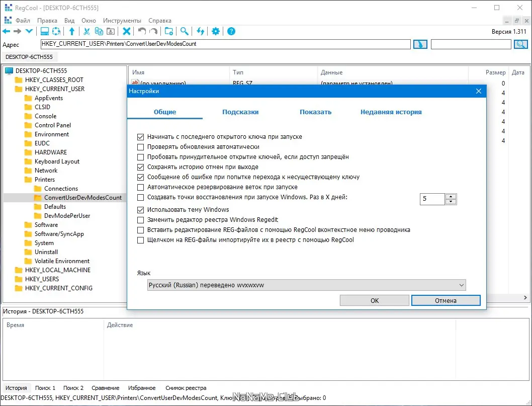Click the settings gear toolbar icon
Screen dimensions: 532x406
pyautogui.click(x=216, y=32)
